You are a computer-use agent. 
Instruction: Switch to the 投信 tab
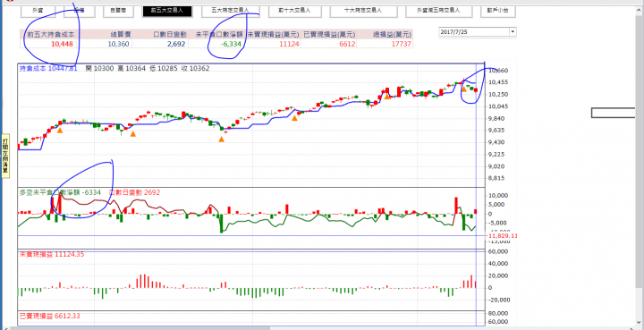click(x=80, y=11)
